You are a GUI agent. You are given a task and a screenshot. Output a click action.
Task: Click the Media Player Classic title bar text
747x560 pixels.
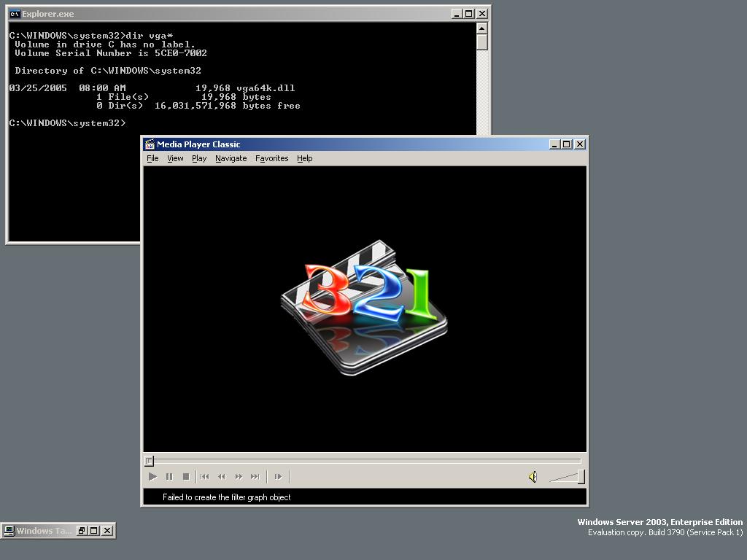(198, 144)
